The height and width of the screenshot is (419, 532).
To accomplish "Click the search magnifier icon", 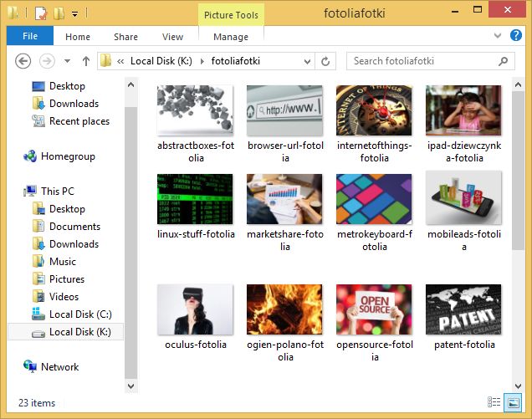I will click(x=504, y=61).
